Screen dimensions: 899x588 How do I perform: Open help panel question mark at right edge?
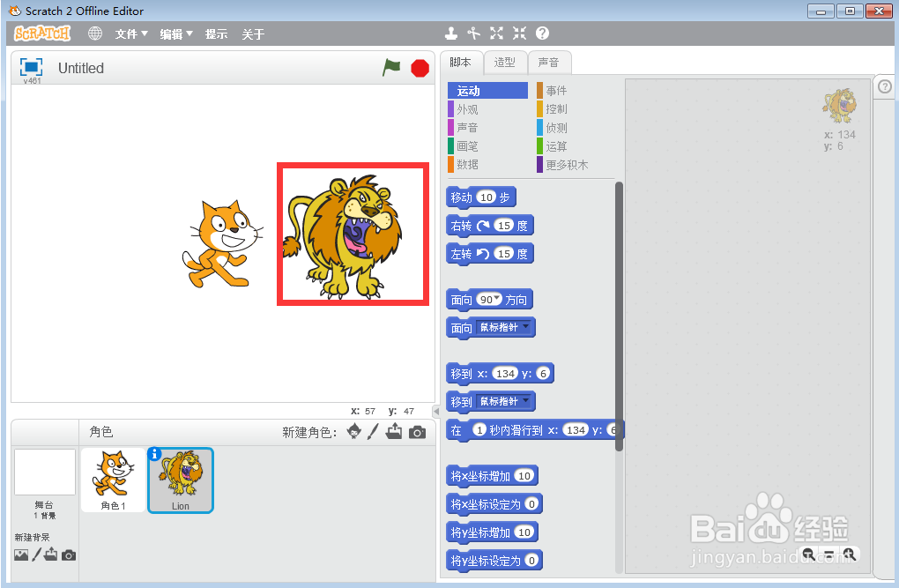[885, 86]
